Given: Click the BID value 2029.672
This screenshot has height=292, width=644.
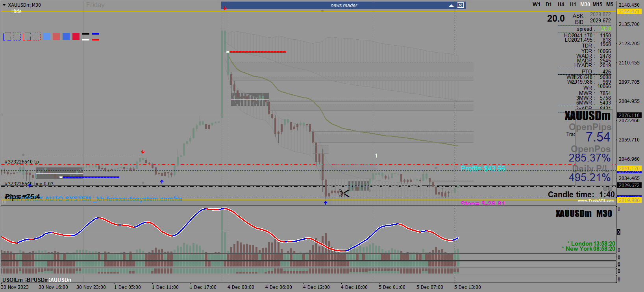Looking at the screenshot, I should (x=600, y=20).
